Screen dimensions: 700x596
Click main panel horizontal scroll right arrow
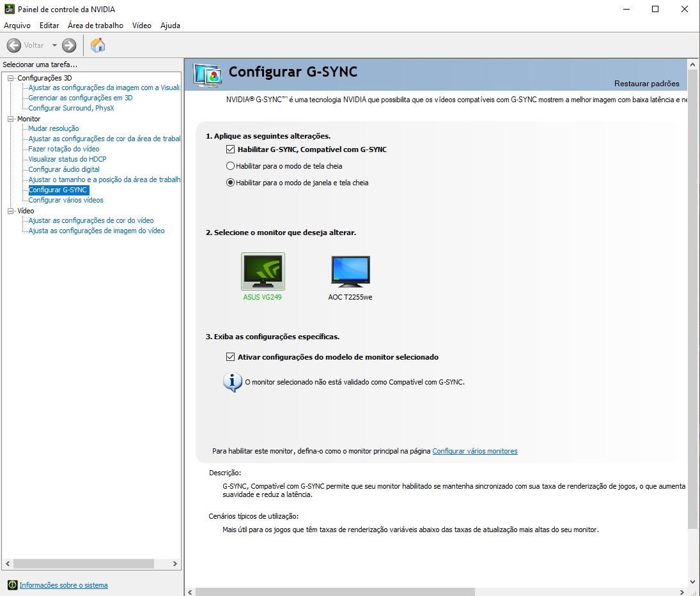coord(681,592)
